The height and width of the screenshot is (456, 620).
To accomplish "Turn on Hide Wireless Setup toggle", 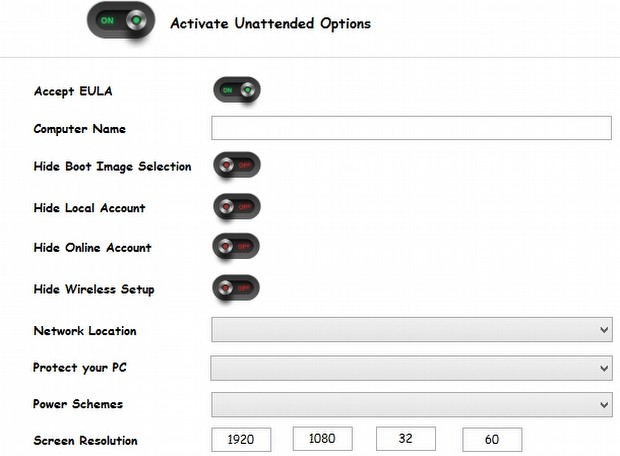I will (236, 289).
